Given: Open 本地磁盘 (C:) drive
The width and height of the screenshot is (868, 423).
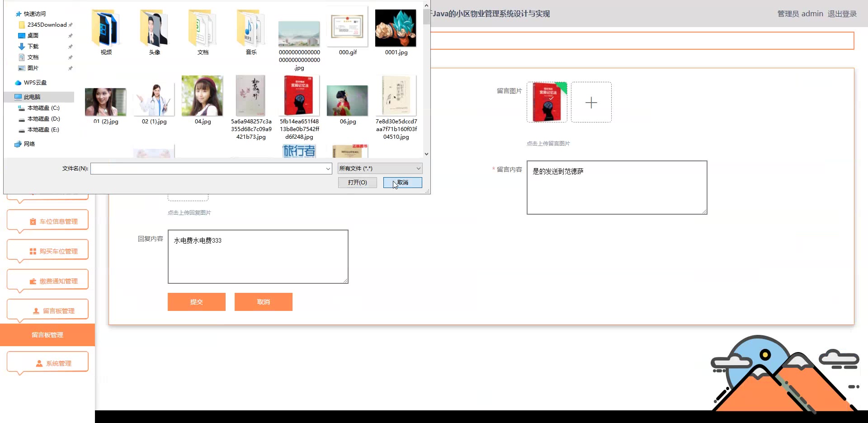Looking at the screenshot, I should [39, 108].
